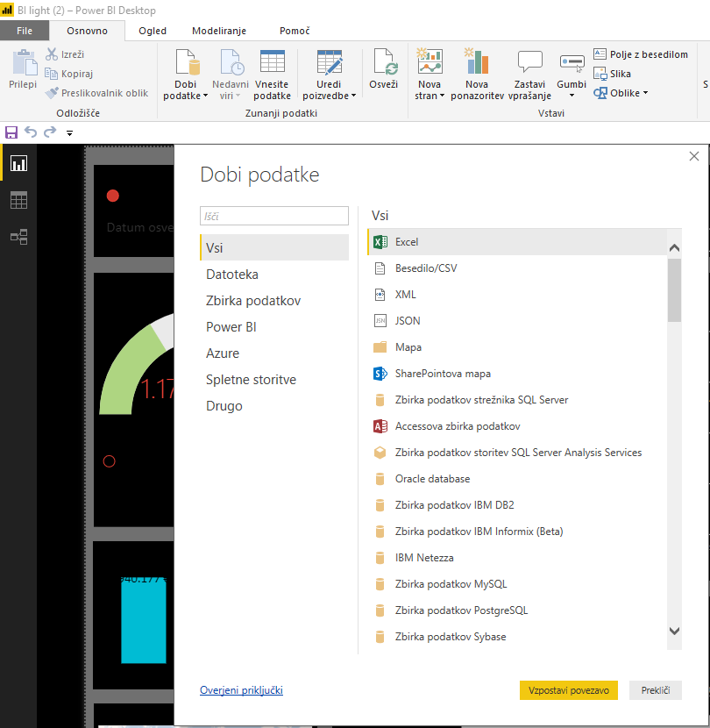
Task: Open the Overjeni priključki link
Action: click(241, 690)
